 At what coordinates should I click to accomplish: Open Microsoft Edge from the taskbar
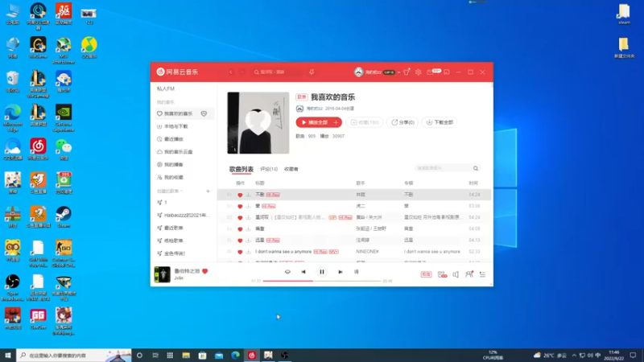point(235,356)
